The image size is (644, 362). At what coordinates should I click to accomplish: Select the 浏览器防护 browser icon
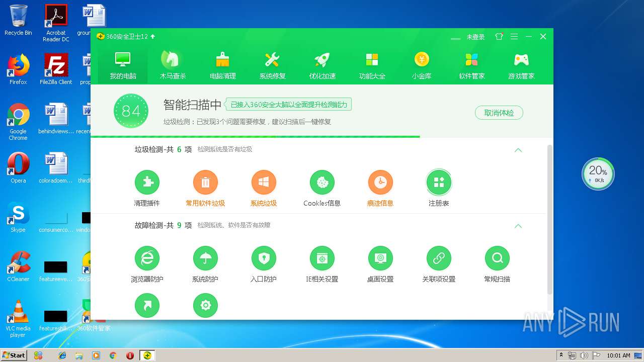coord(147,258)
